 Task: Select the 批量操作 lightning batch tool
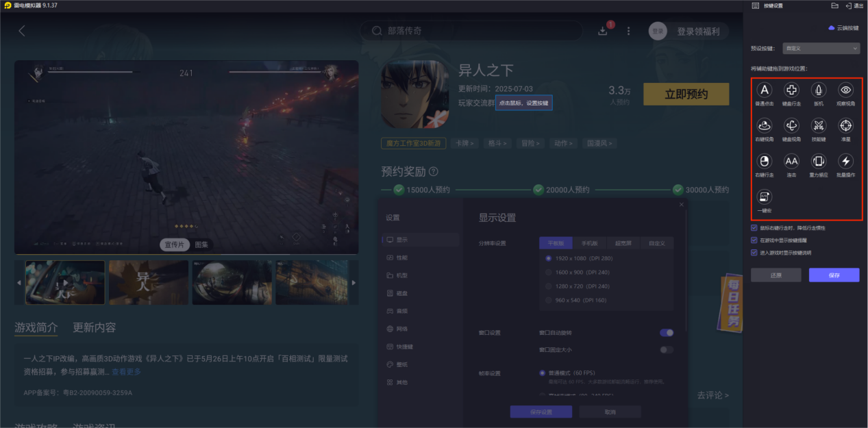pos(846,162)
